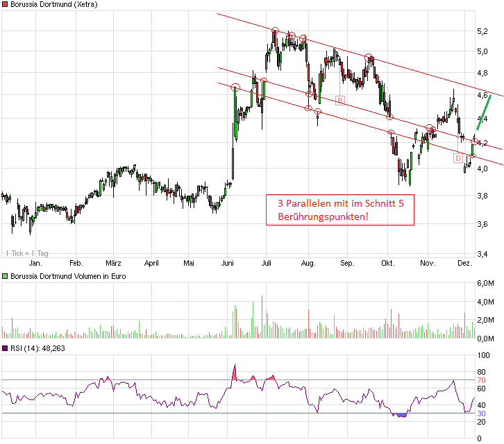Click the green legend square beside Volumen in Euro
504x444 pixels.
click(5, 276)
